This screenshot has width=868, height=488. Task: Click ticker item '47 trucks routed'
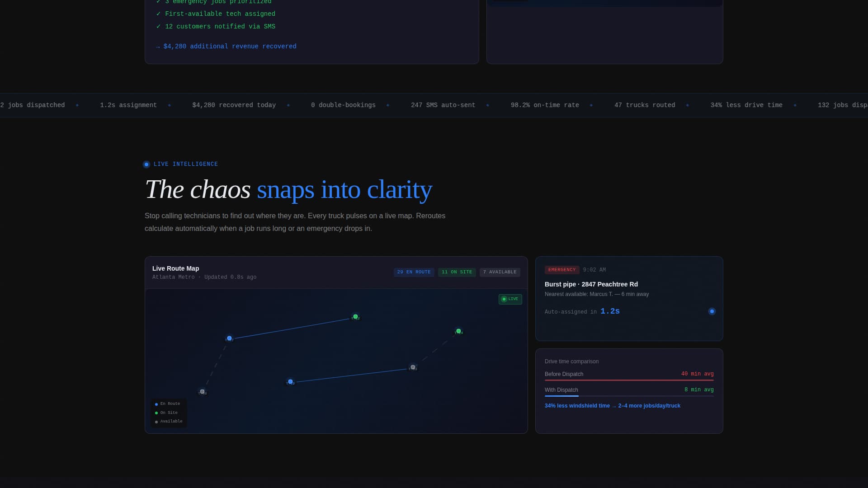[x=645, y=105]
